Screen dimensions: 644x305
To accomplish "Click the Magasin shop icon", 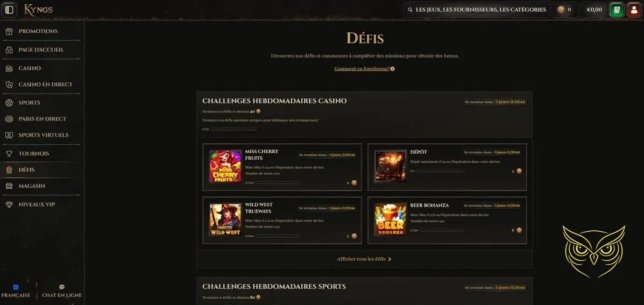I will coord(9,186).
